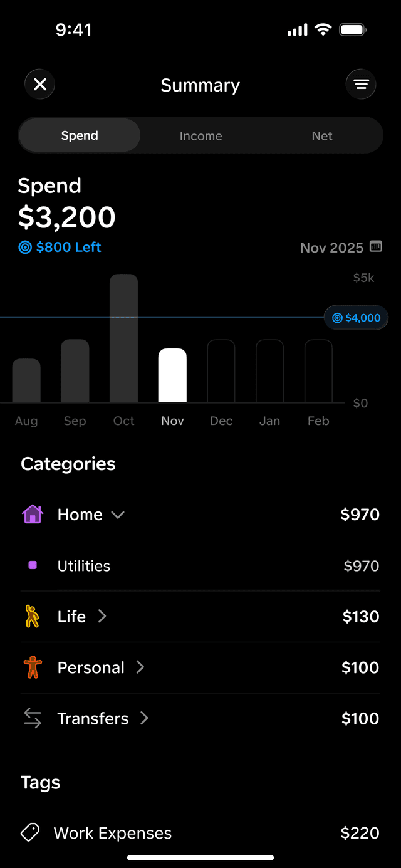Select the Work Expenses tag icon

coord(29,832)
